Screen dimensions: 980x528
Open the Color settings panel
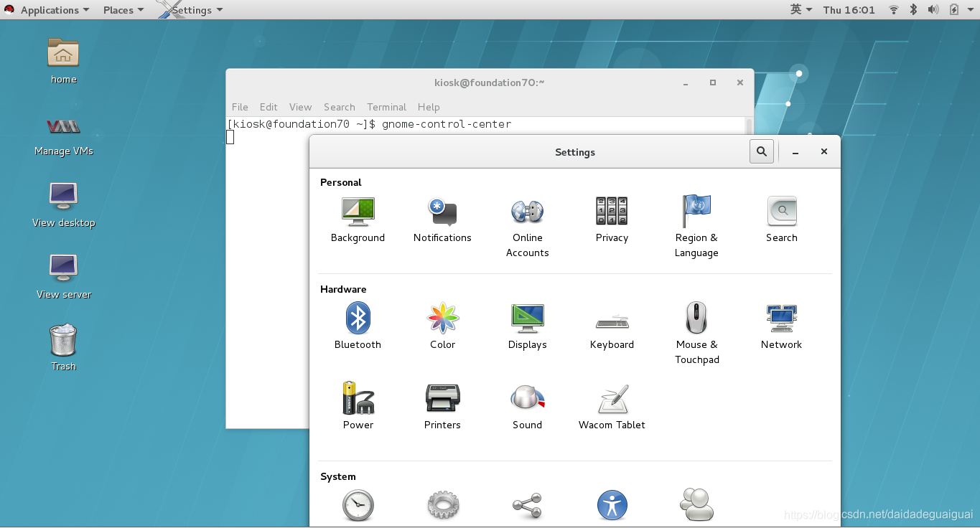[443, 326]
